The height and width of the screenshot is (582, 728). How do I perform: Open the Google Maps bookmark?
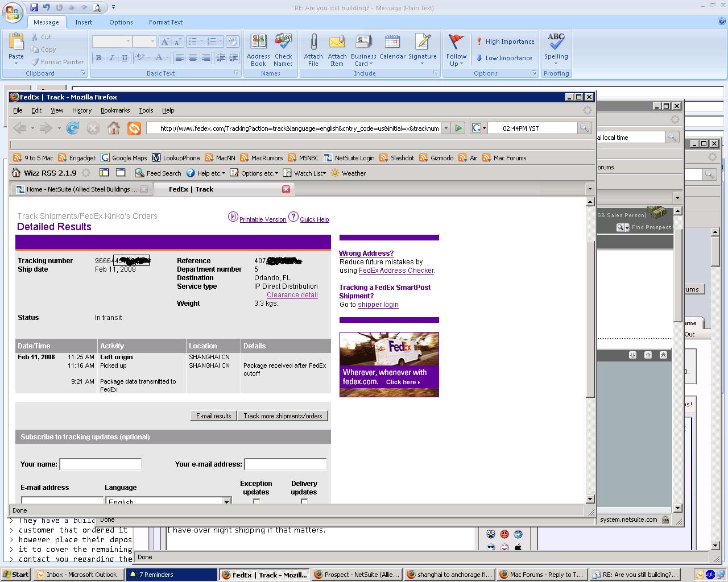[124, 158]
